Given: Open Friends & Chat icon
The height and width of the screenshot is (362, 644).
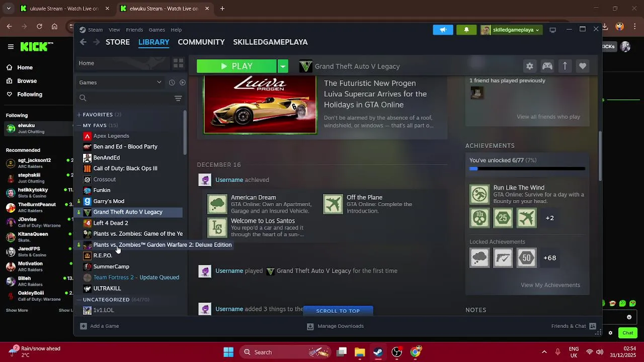Looking at the screenshot, I should (593, 326).
